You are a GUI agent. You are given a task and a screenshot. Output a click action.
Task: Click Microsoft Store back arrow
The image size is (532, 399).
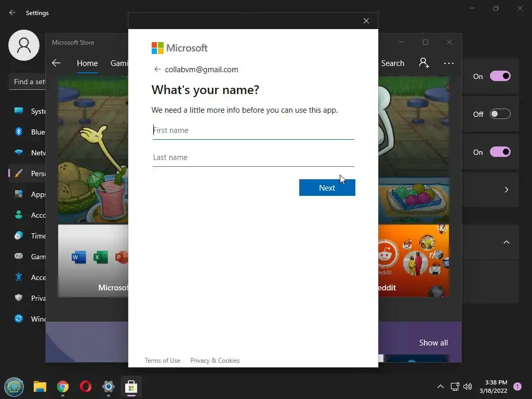(x=56, y=63)
